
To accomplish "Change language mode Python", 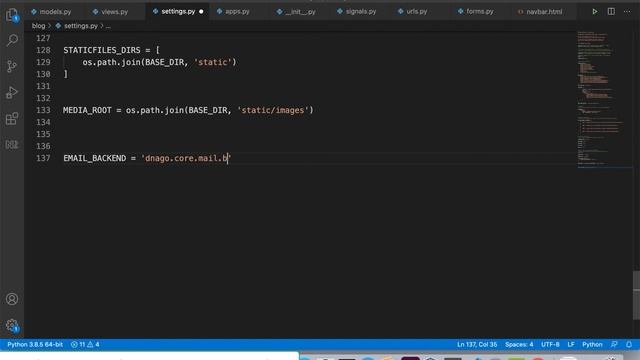I will [592, 344].
